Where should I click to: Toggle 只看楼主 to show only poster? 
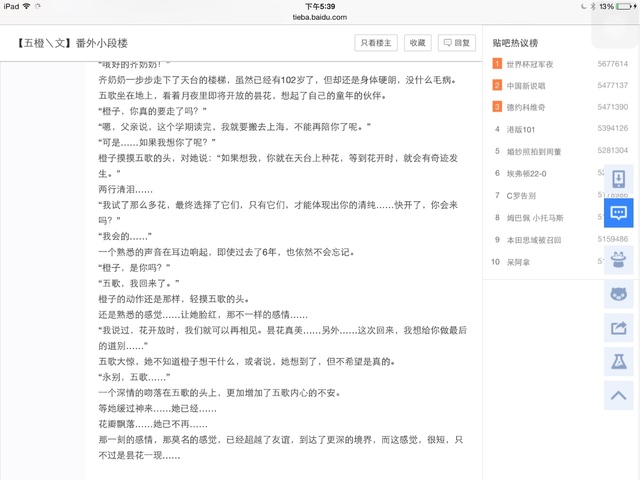click(x=377, y=43)
